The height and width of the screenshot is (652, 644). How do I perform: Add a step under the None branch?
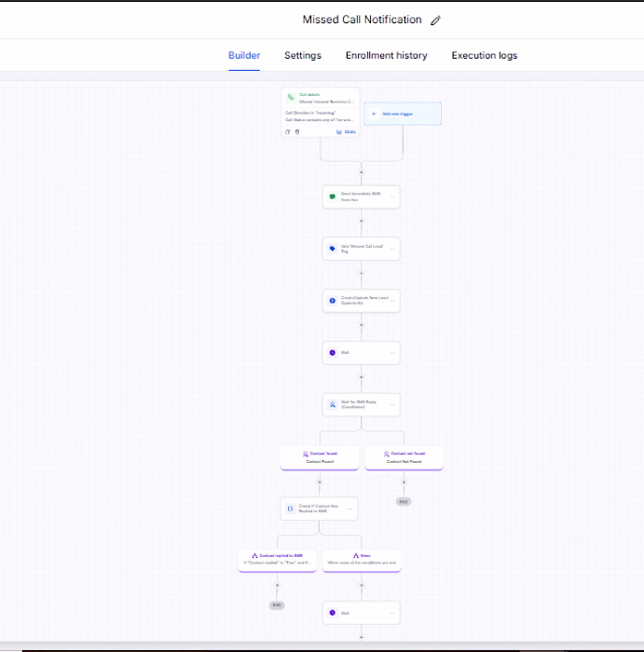361,585
